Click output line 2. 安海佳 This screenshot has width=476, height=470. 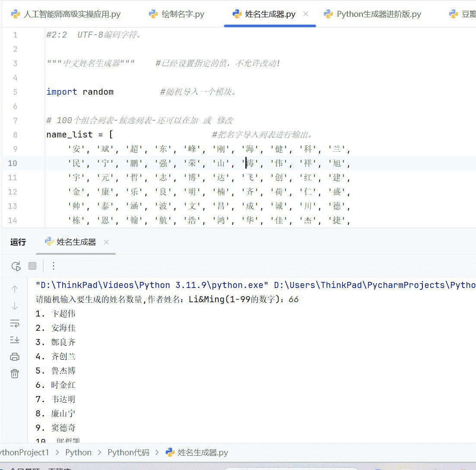(56, 328)
